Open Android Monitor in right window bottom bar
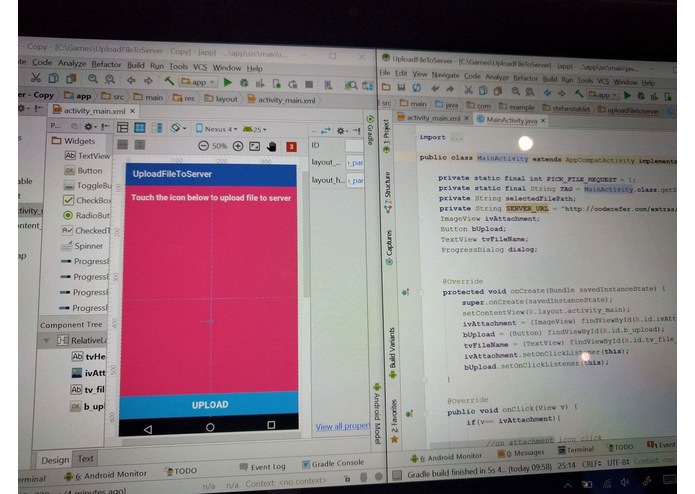The height and width of the screenshot is (494, 695). (x=446, y=456)
